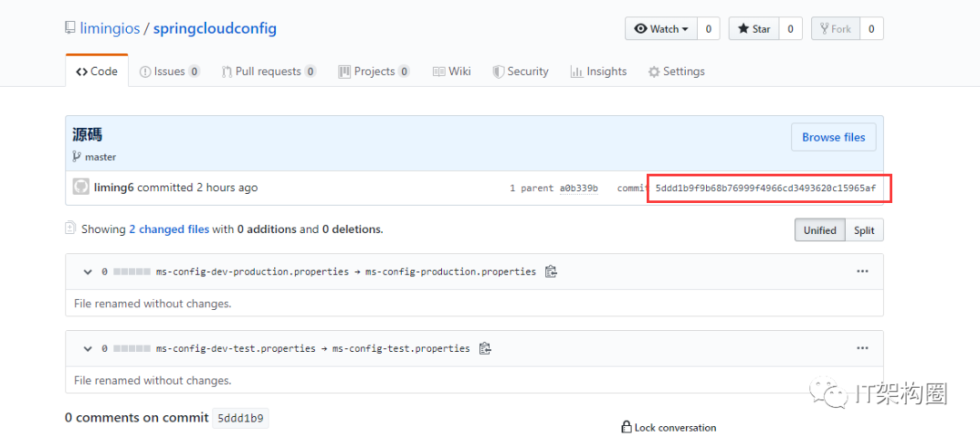Viewport: 980px width, 437px height.
Task: Star the springcloudconfig repository
Action: coord(753,29)
